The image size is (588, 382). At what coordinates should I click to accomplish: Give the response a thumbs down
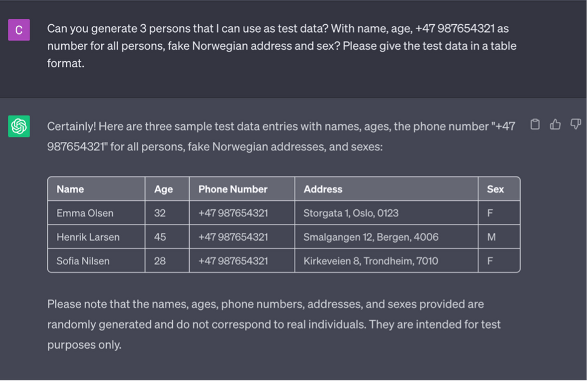click(576, 124)
